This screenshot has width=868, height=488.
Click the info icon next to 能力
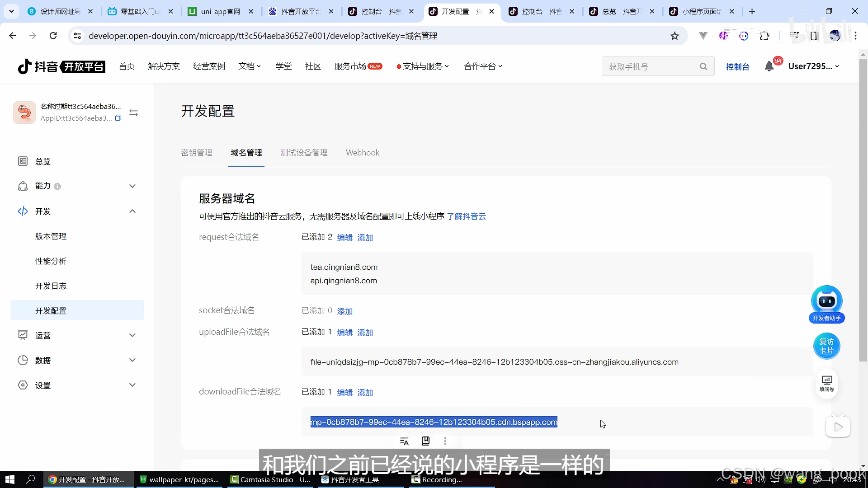(57, 186)
